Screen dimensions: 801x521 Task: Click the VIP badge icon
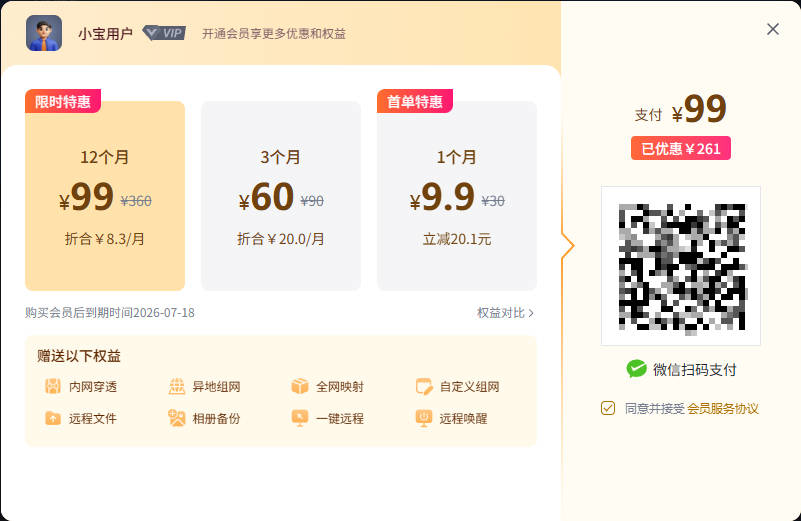[163, 33]
